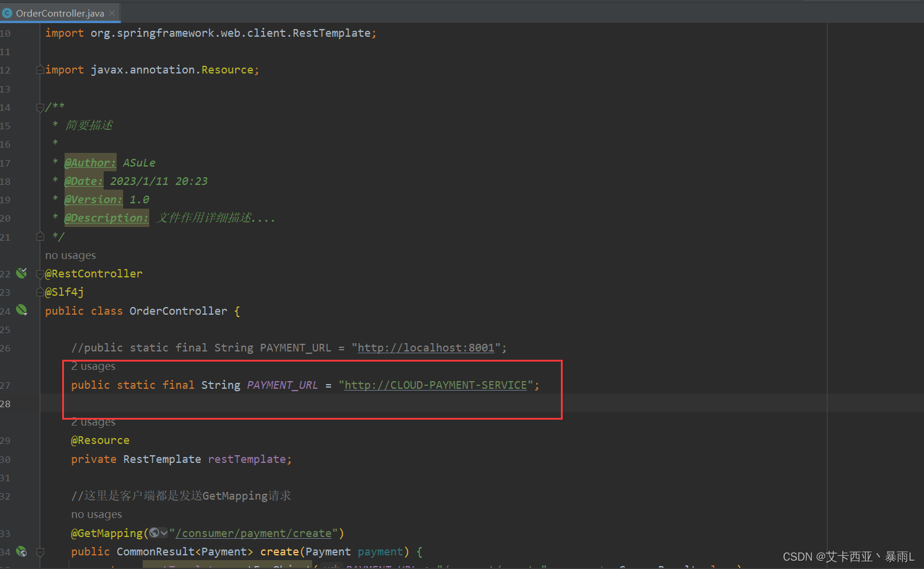This screenshot has height=569, width=924.
Task: Click the 'no usages' hint above @RestController
Action: 70,255
